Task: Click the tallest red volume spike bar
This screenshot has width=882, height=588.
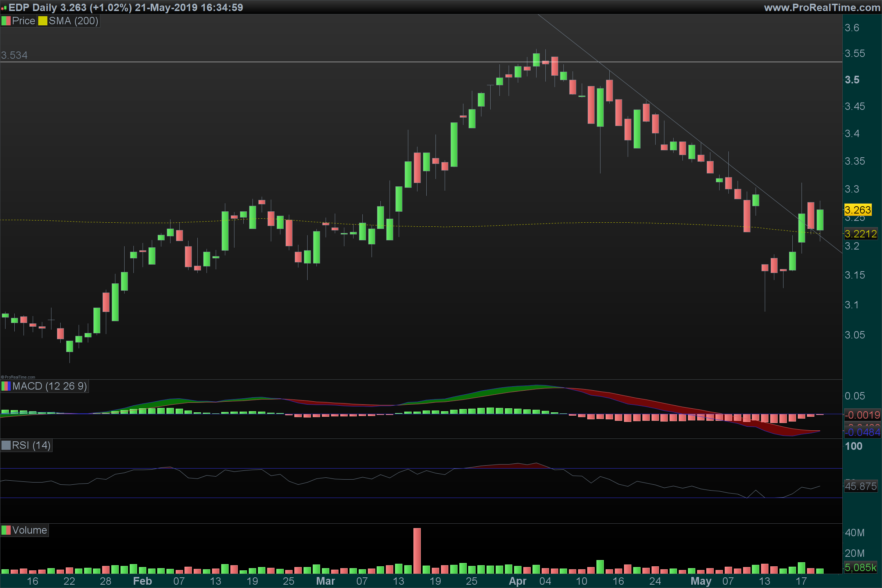Action: [417, 551]
